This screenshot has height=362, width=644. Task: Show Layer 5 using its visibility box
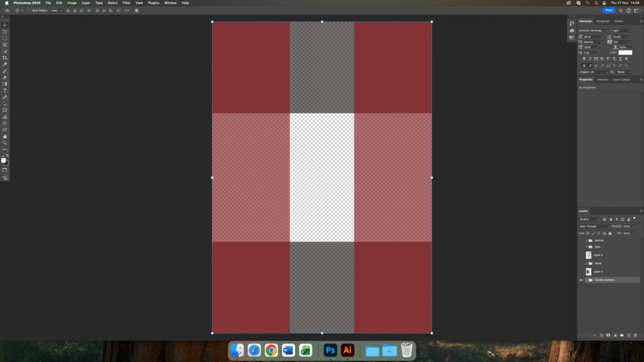tap(581, 255)
